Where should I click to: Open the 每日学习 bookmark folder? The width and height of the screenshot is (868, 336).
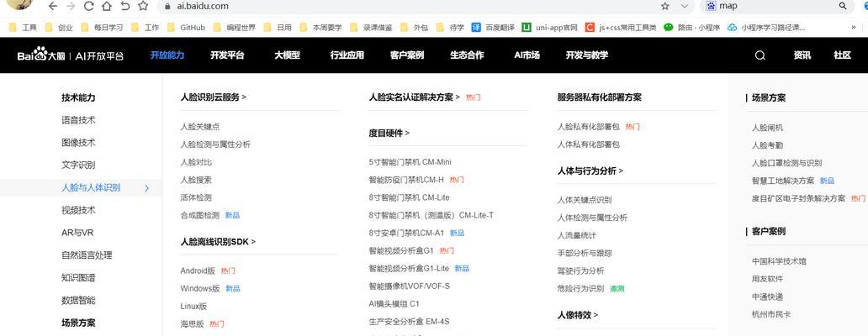point(101,27)
